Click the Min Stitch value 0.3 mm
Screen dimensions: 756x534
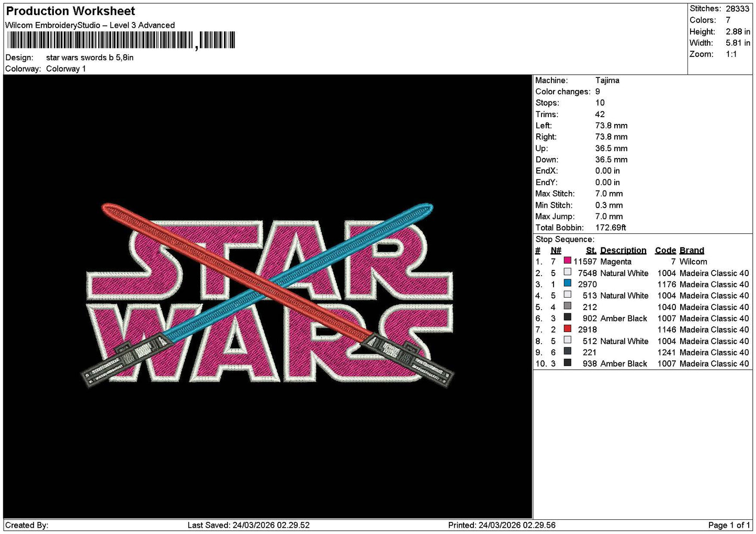[609, 205]
